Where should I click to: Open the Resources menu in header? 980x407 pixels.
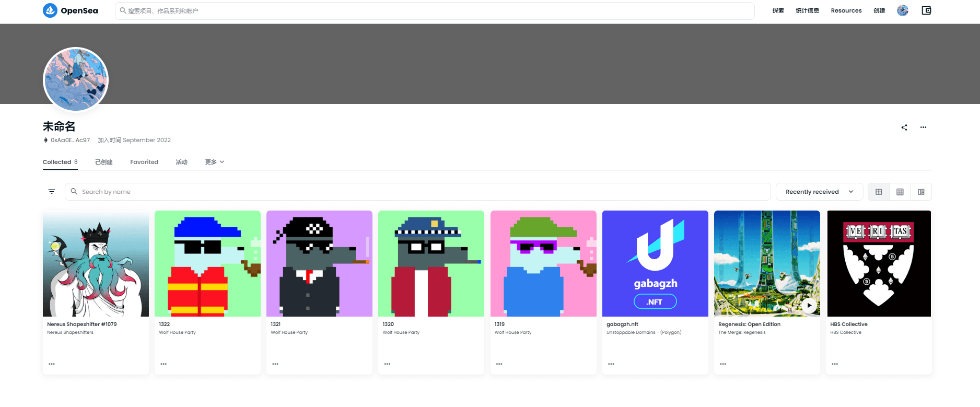[846, 10]
